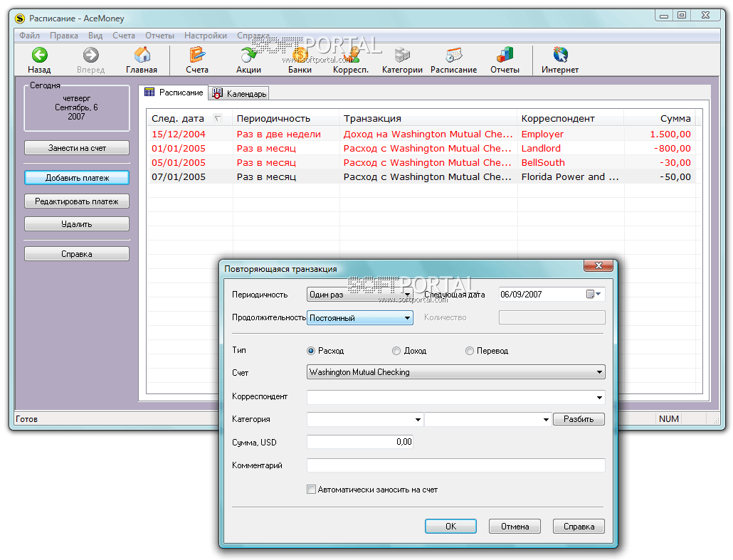Open the Главная home toolbar icon
733x560 pixels.
tap(142, 55)
